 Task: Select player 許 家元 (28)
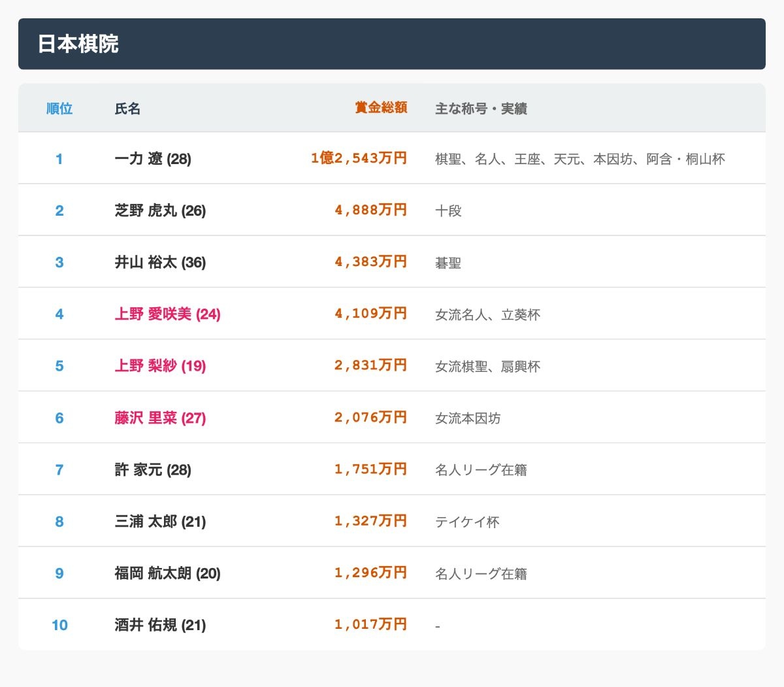point(153,469)
